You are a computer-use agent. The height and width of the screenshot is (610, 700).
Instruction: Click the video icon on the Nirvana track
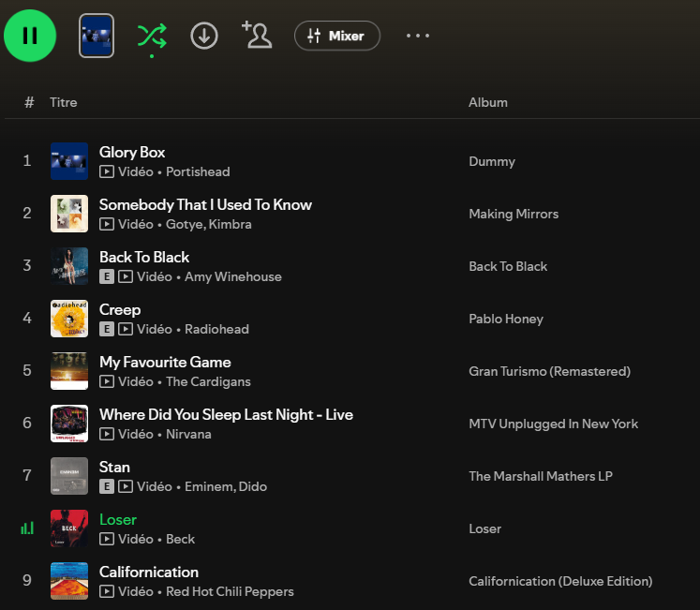click(107, 434)
